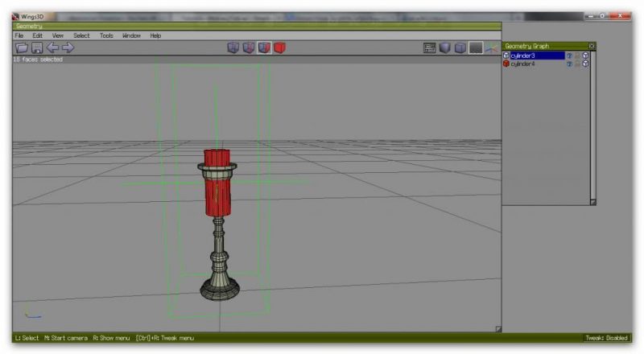
Task: Click the Undo left arrow icon
Action: pos(52,48)
